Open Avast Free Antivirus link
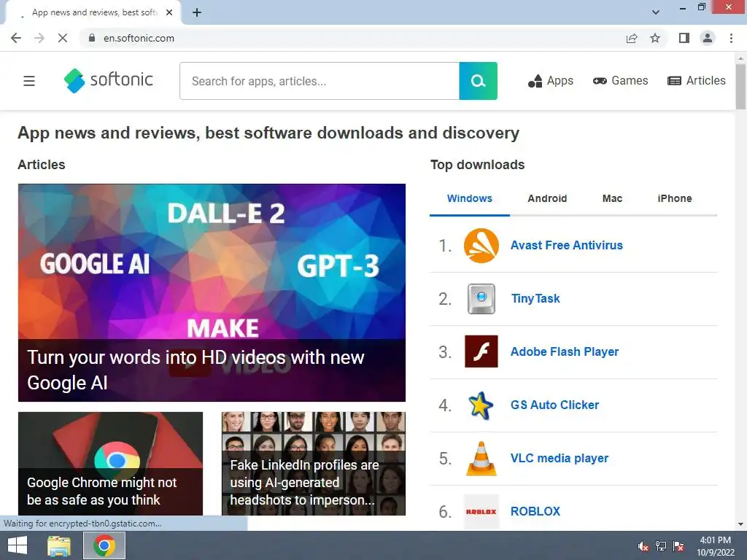The height and width of the screenshot is (560, 747). (x=566, y=245)
